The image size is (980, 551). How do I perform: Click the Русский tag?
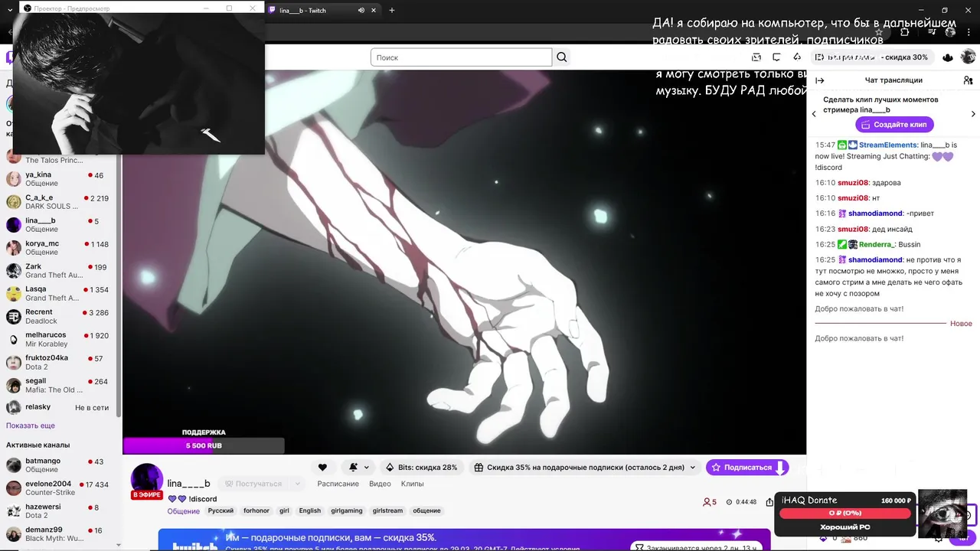(x=220, y=510)
